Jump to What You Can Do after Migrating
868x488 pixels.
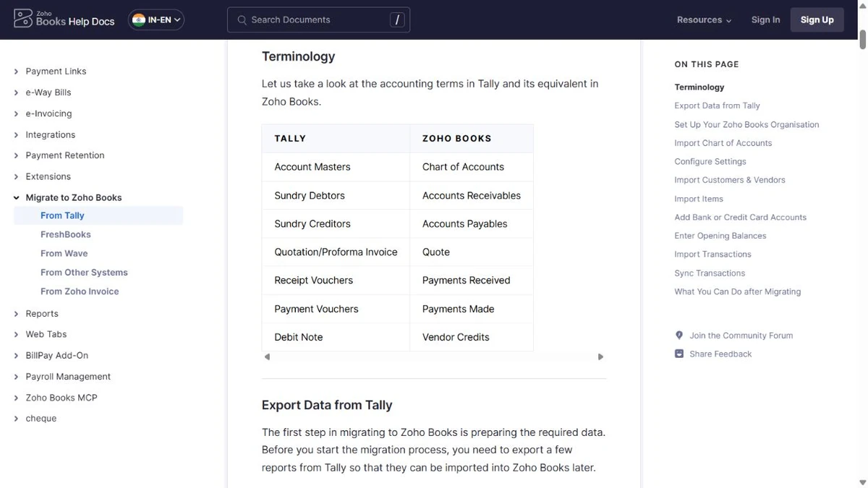click(738, 291)
